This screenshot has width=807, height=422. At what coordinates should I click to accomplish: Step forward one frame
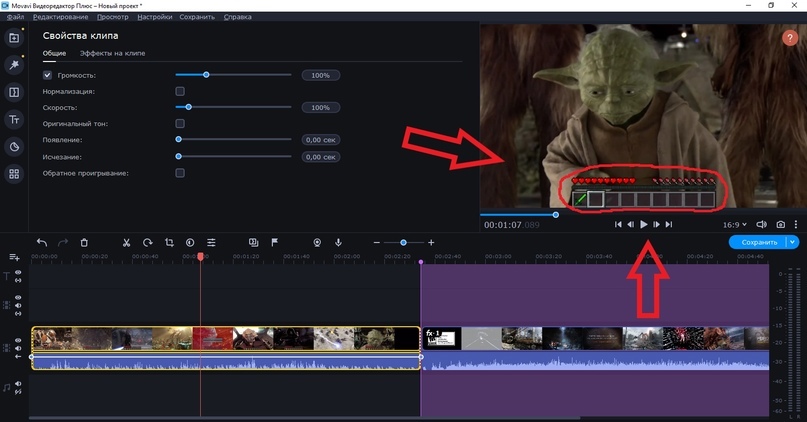click(x=656, y=224)
